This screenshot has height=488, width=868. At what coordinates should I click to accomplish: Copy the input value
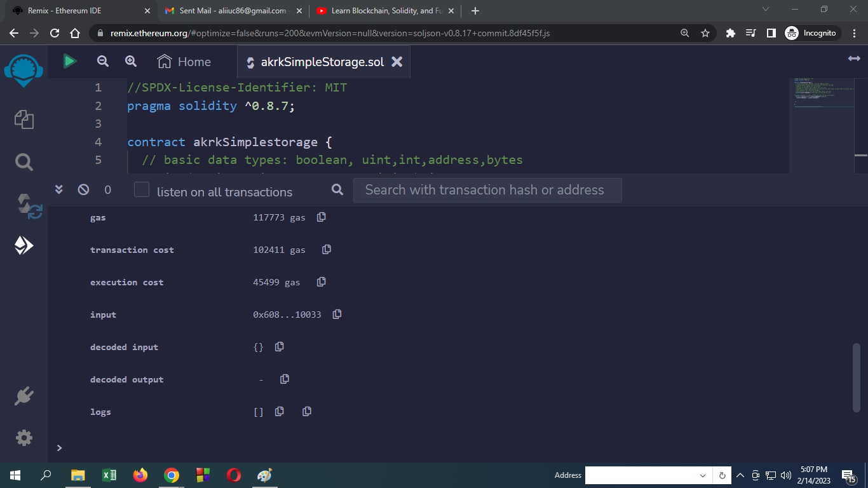pos(337,315)
